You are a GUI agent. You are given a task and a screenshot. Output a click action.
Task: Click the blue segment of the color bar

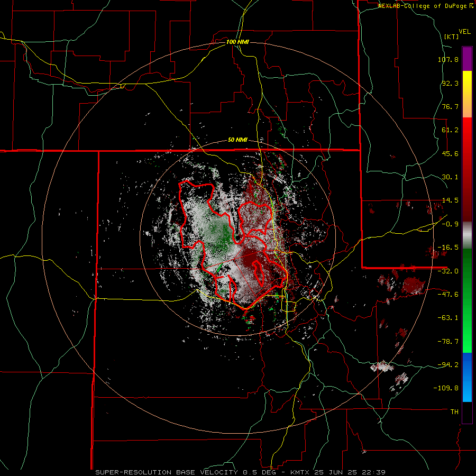point(467,377)
